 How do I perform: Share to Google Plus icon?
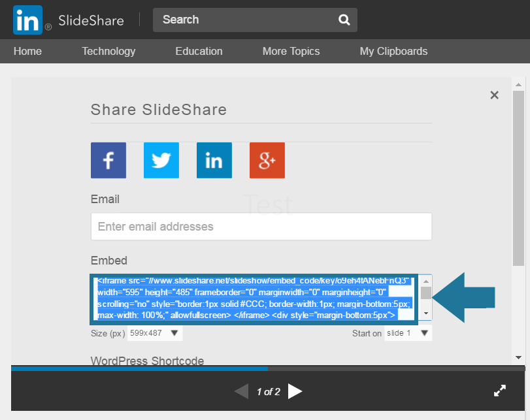(267, 160)
